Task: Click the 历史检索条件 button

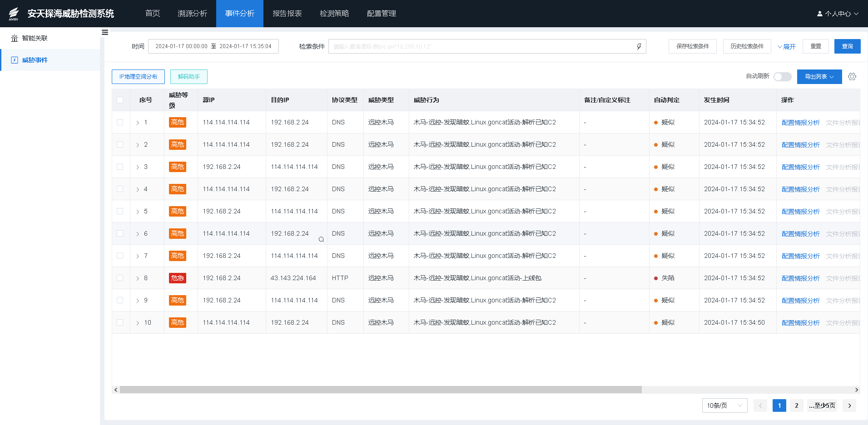Action: point(747,46)
